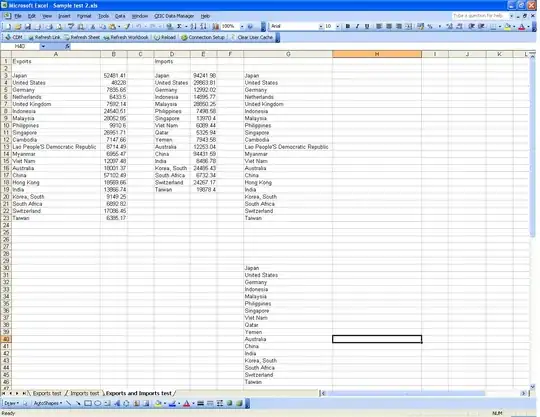This screenshot has width=540, height=417.
Task: Expand Borders dropdown arrow
Action: 500,27
